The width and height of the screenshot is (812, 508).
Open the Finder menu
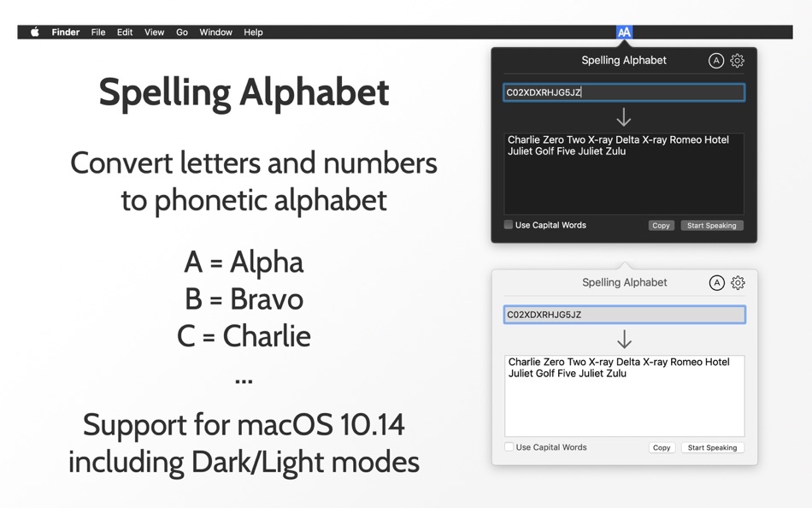point(65,32)
